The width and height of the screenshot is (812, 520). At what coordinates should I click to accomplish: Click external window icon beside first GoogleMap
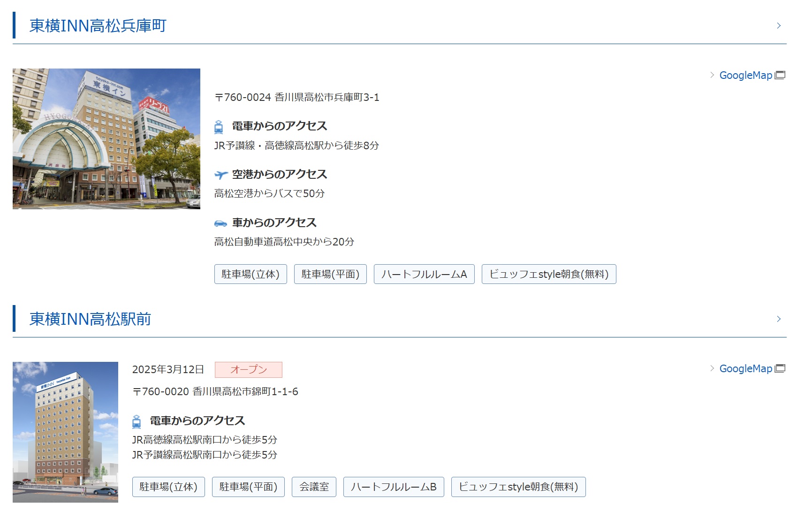[x=780, y=75]
